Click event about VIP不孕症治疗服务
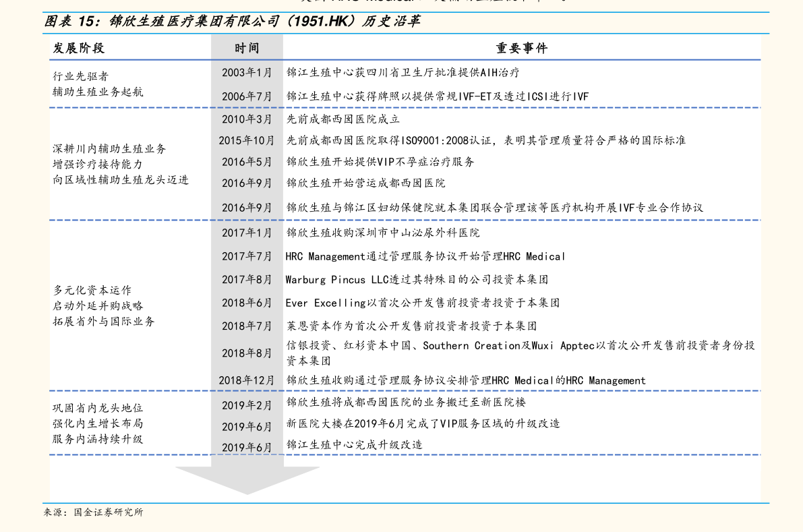Screen dimensions: 803x532 [x=380, y=162]
